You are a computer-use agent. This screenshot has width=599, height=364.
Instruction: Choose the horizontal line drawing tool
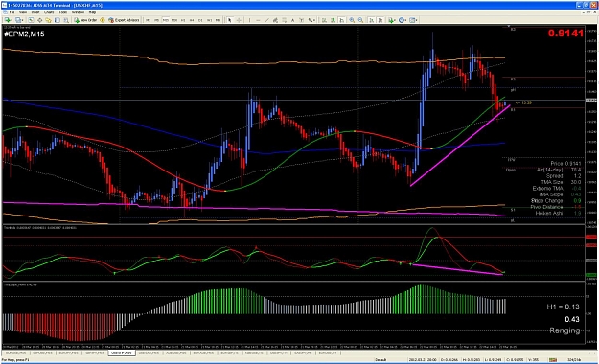coord(258,20)
